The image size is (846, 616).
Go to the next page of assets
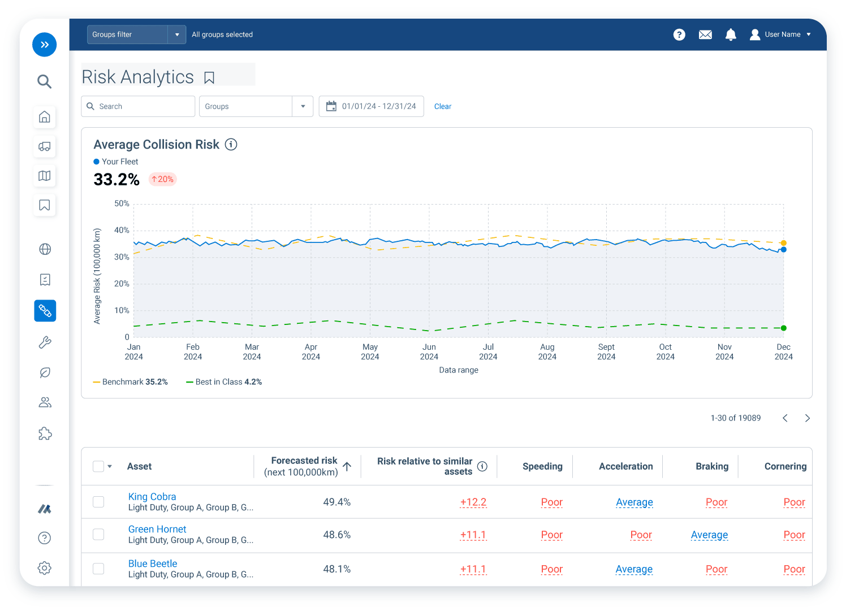(807, 418)
